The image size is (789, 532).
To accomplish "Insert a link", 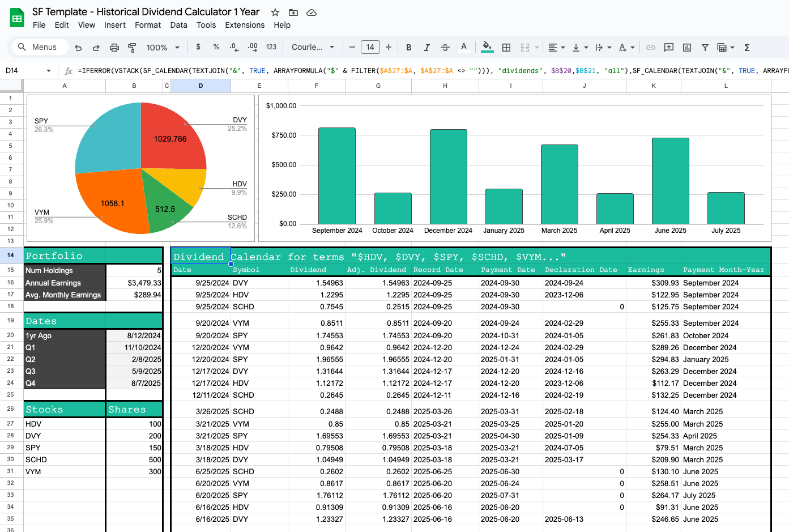I will click(x=650, y=47).
